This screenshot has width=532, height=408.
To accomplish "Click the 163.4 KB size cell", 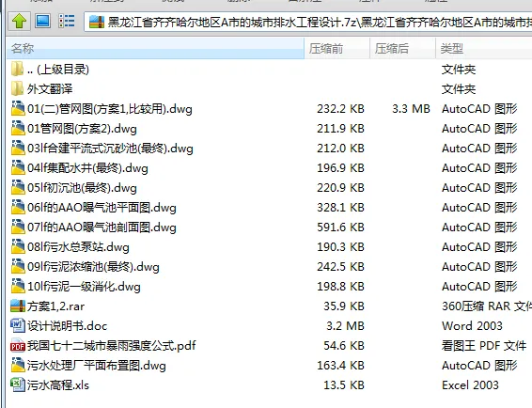I will point(340,366).
